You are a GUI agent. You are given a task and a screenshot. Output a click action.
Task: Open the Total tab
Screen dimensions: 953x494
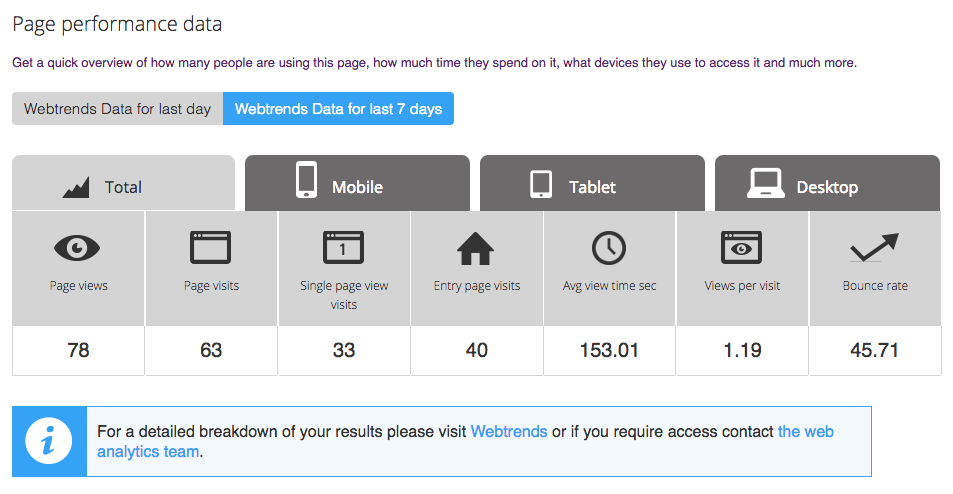click(x=123, y=186)
